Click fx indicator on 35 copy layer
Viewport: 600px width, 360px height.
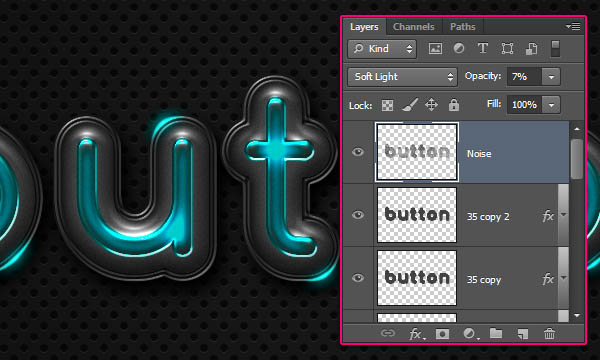[x=548, y=279]
